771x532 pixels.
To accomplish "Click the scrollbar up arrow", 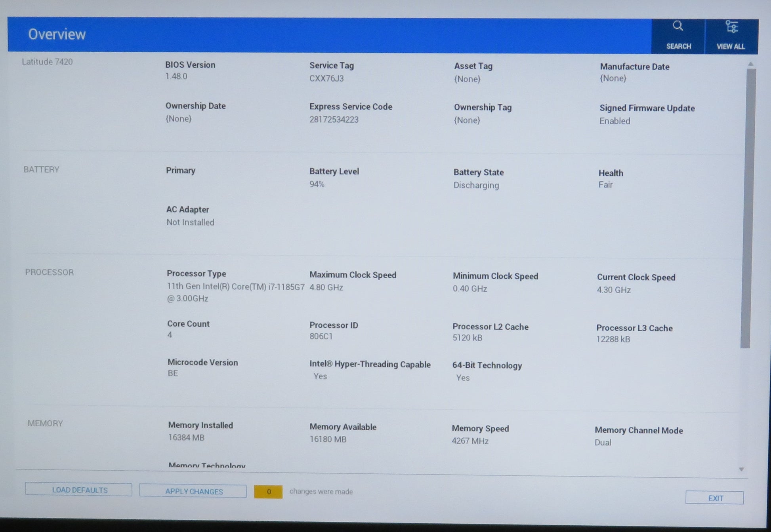I will (750, 64).
